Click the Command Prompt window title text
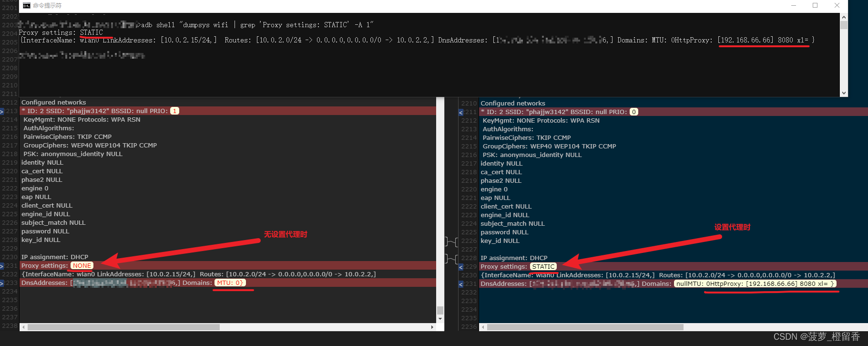 coord(47,6)
